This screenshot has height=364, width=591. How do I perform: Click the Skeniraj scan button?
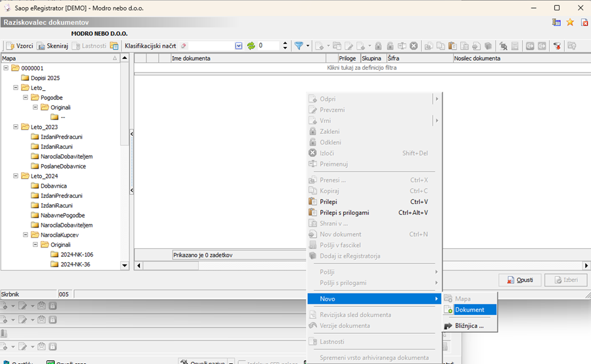(52, 46)
